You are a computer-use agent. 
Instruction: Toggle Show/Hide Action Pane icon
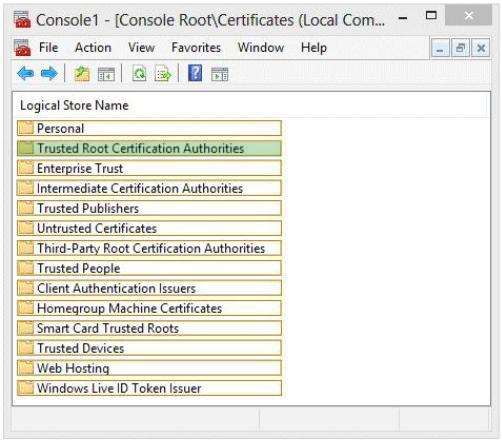(x=220, y=74)
